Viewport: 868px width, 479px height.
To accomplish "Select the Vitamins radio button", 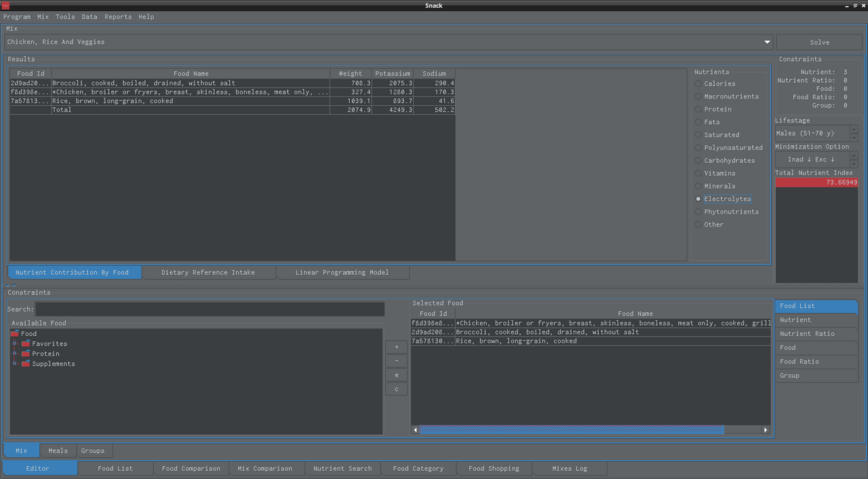I will (x=698, y=174).
